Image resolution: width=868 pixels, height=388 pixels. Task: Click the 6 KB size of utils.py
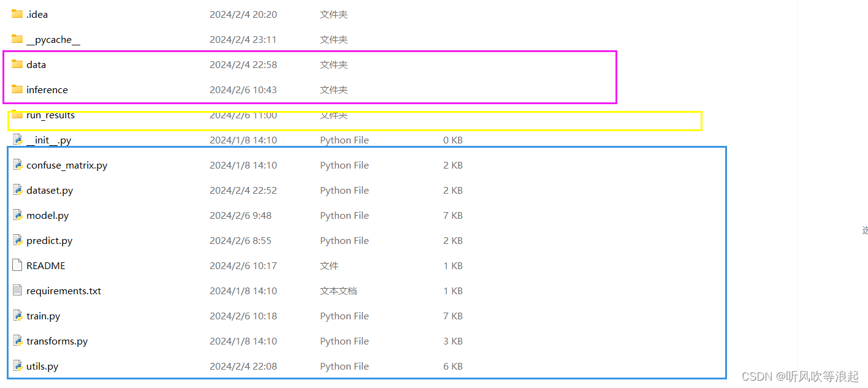(x=452, y=367)
